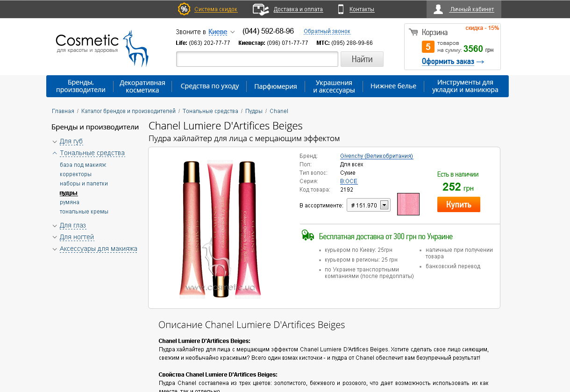Screen dimensions: 570x392
Task: Click the orange cart item count badge
Action: (428, 47)
